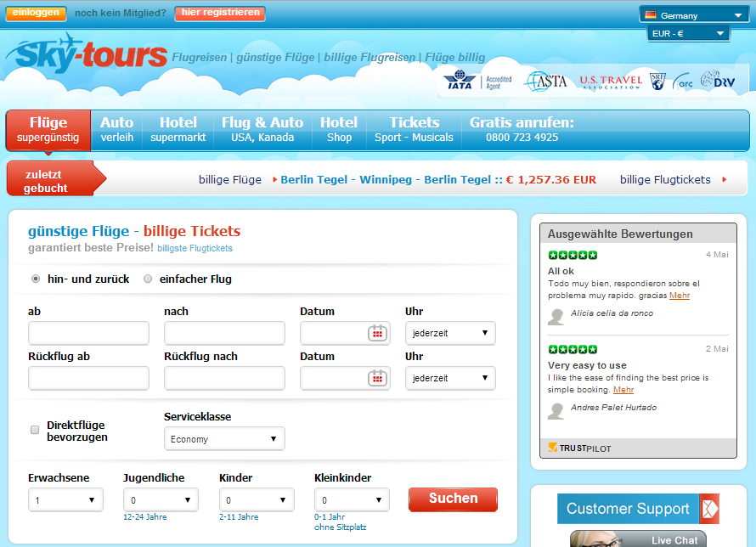Click the hier registrieren button
Image resolution: width=756 pixels, height=547 pixels.
(220, 13)
